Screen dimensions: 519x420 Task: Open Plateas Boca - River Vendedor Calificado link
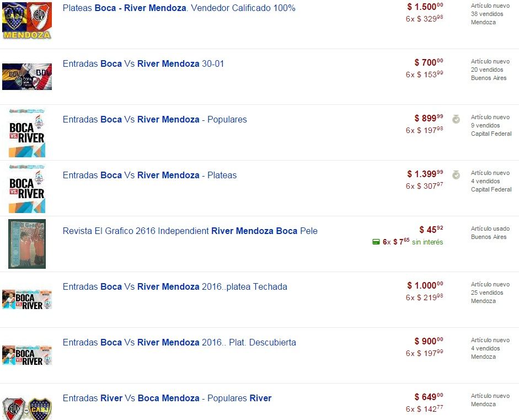179,8
